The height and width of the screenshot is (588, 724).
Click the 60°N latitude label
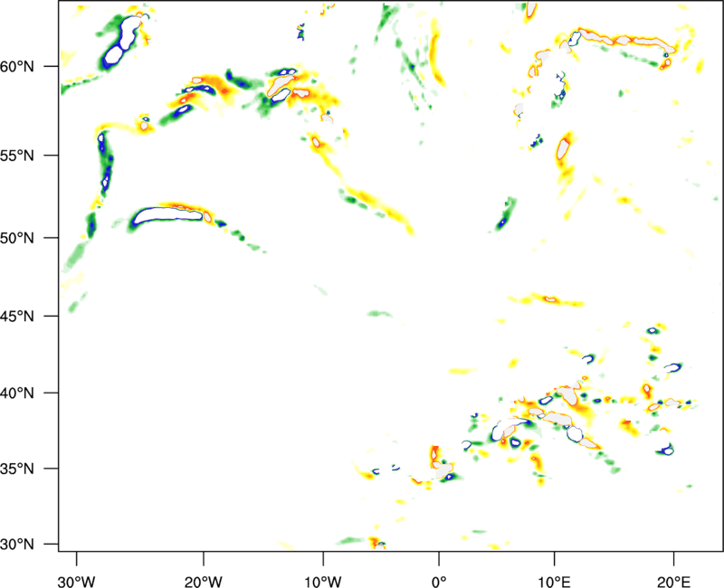(x=17, y=66)
